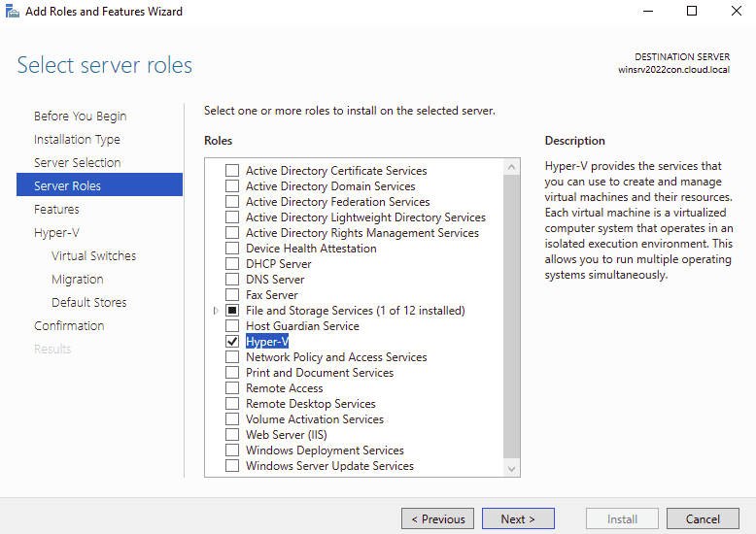The image size is (756, 534).
Task: Go to the Features wizard step
Action: point(56,210)
